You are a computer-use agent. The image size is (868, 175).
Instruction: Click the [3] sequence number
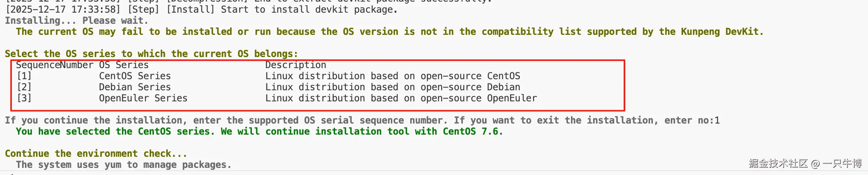click(x=24, y=98)
